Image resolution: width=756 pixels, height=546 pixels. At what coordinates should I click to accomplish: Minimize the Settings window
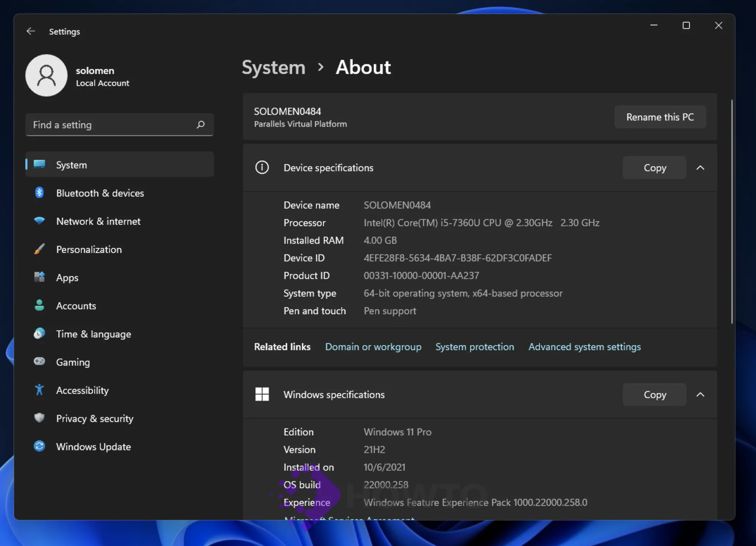654,25
